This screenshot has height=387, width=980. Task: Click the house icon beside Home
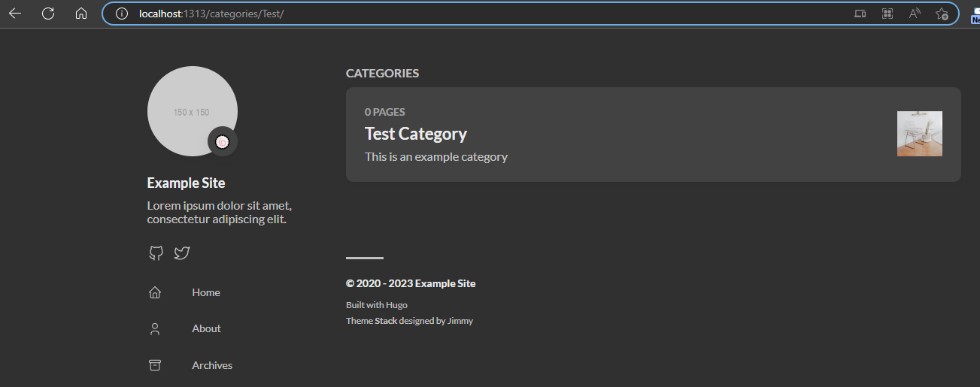(x=155, y=292)
